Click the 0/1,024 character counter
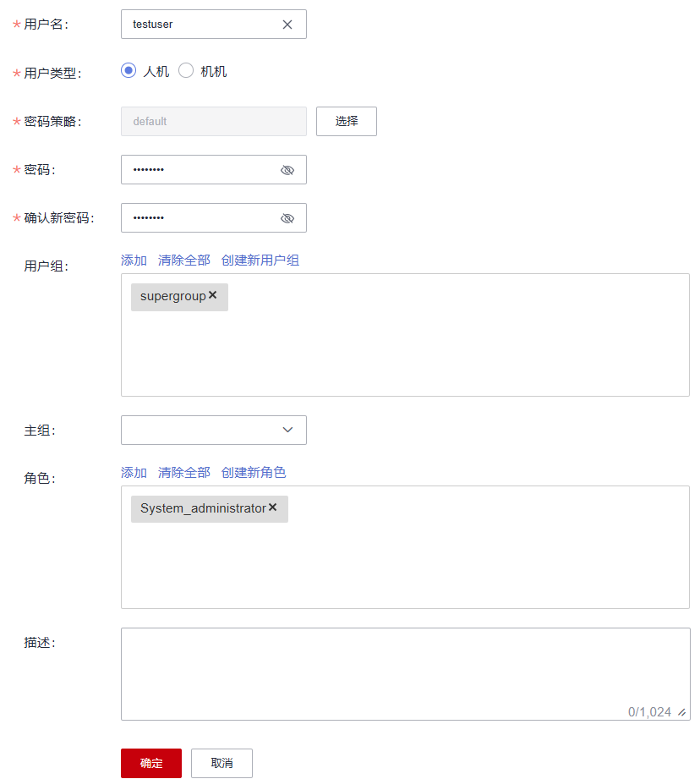The height and width of the screenshot is (779, 700). pos(649,712)
